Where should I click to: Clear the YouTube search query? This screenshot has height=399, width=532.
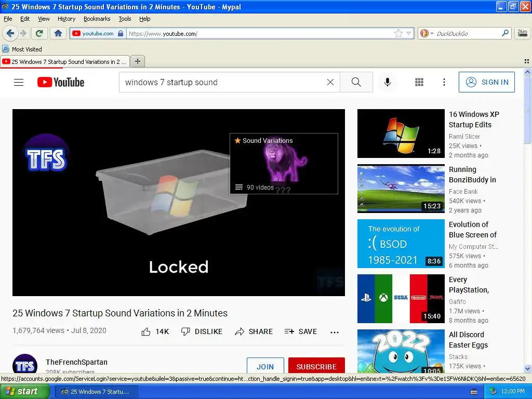click(330, 82)
